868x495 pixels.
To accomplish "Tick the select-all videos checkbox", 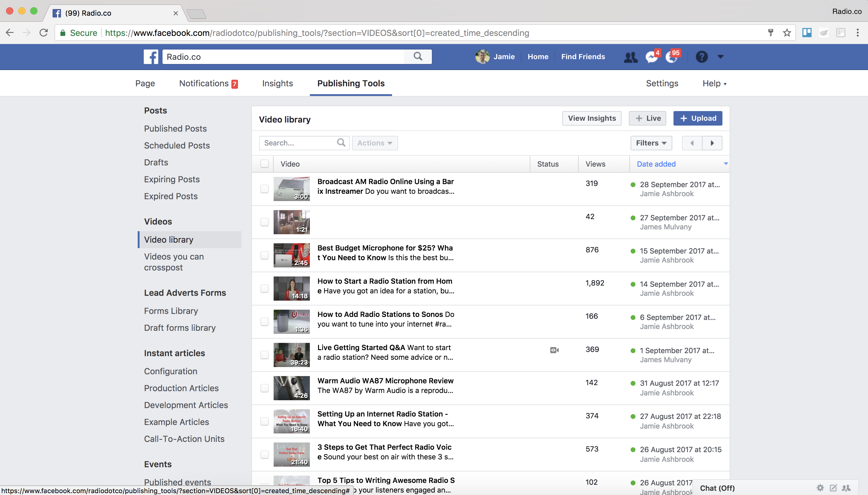I will click(264, 164).
